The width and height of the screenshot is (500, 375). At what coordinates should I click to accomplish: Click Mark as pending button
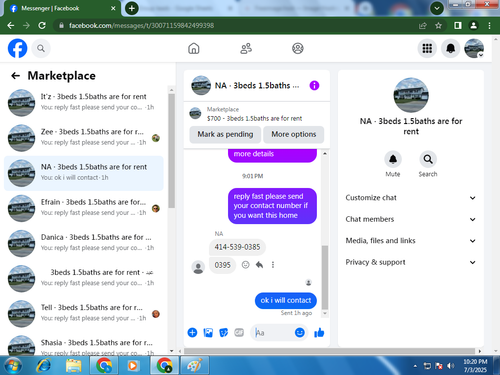point(225,134)
